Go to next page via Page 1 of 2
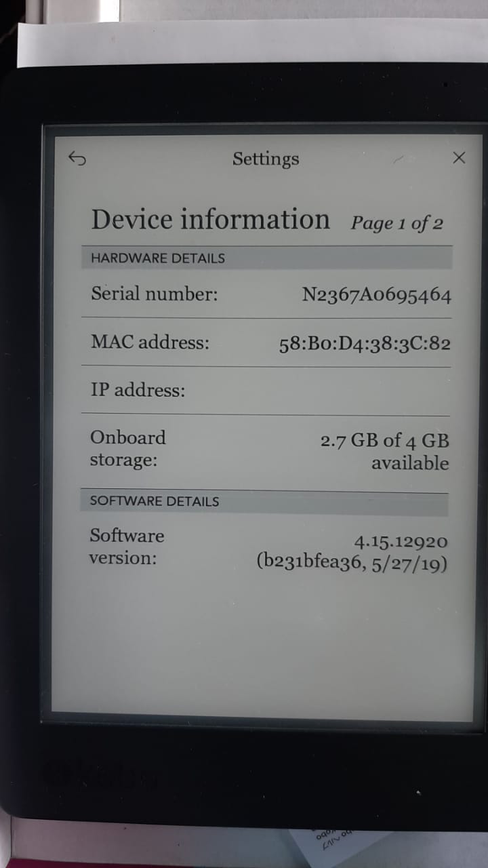This screenshot has height=868, width=488. coord(396,223)
